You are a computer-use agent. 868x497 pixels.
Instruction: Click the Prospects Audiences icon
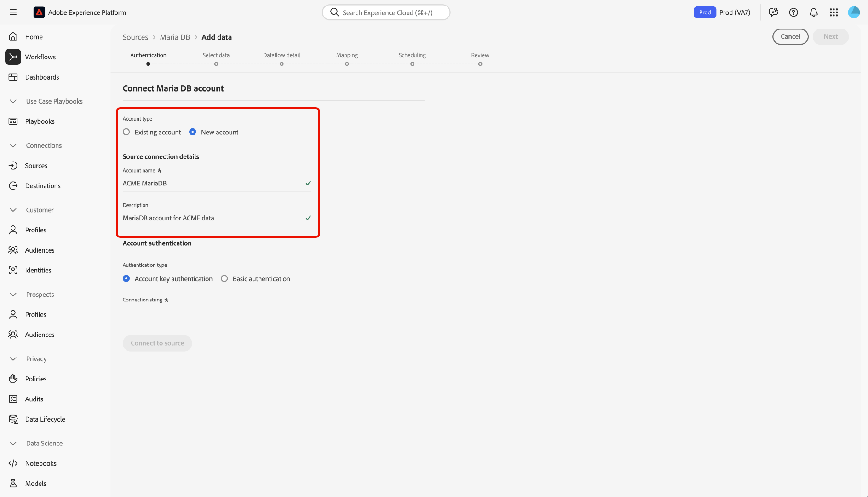[x=13, y=335]
